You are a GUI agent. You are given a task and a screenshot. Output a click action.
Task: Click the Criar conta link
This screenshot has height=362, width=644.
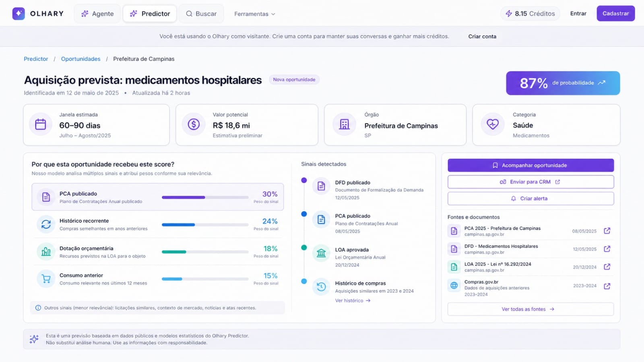[x=482, y=36]
